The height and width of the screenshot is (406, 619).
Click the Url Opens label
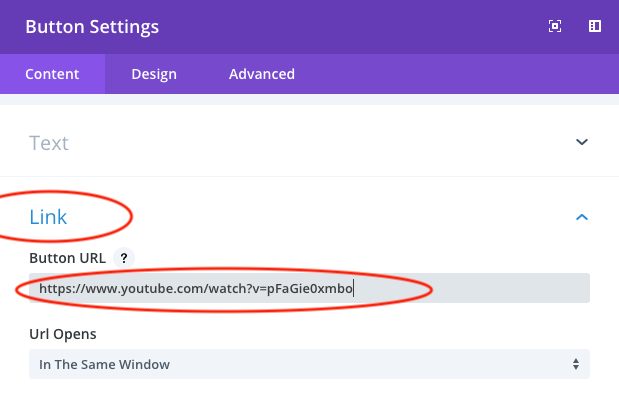point(61,332)
